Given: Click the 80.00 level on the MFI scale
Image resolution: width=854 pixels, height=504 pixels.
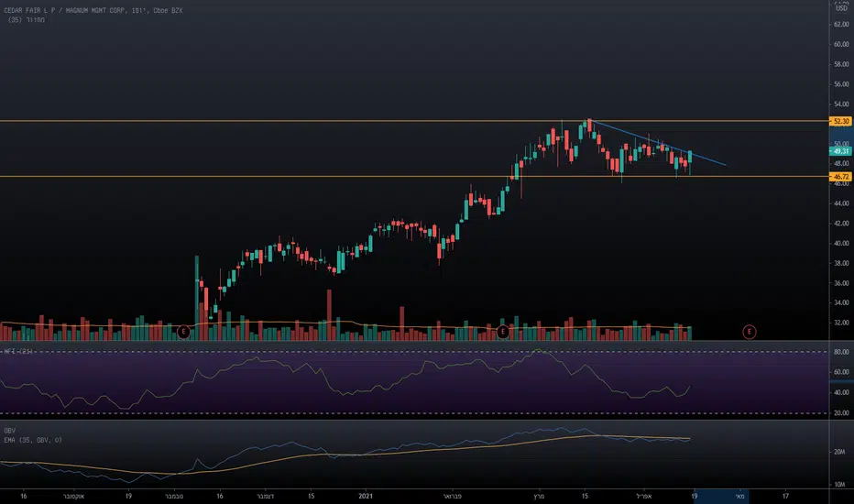Looking at the screenshot, I should click(841, 352).
